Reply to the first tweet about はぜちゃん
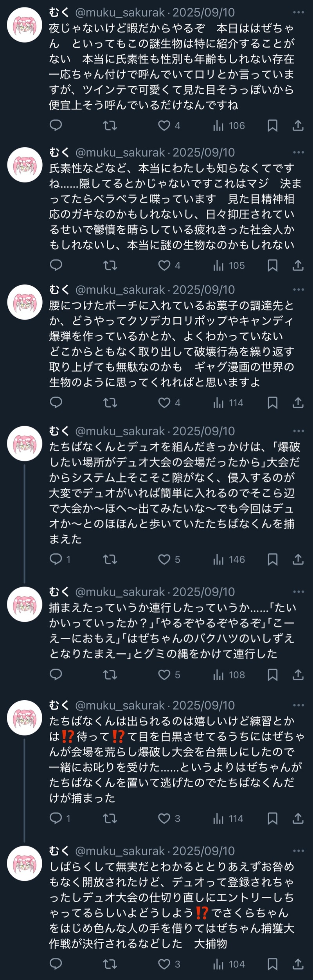The width and height of the screenshot is (313, 980). tap(56, 125)
